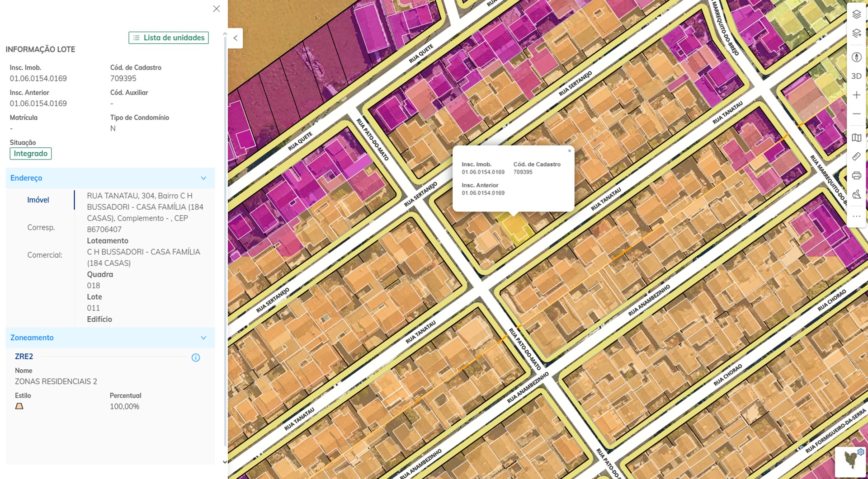
Task: Click the 100,00% percentual value
Action: [125, 407]
